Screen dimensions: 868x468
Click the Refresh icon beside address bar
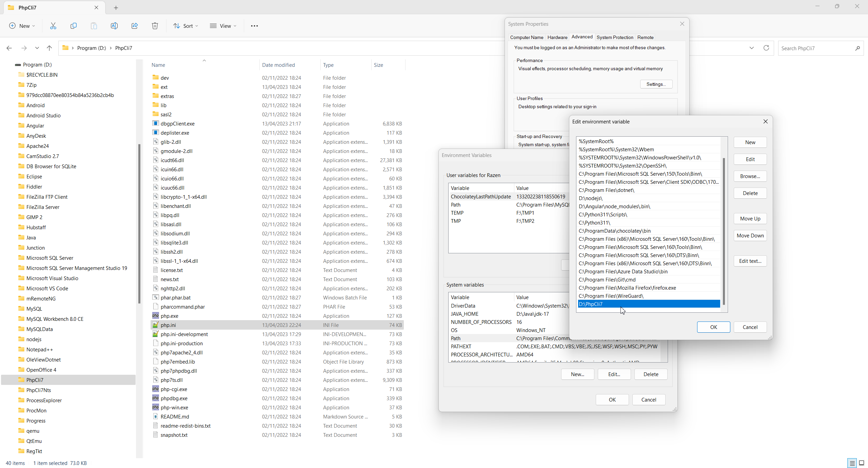(x=766, y=48)
